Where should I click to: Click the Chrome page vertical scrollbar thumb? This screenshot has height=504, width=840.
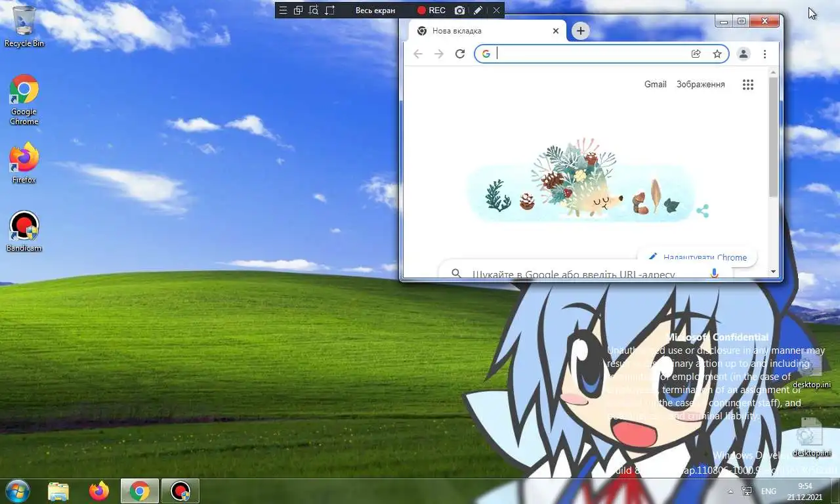(773, 136)
